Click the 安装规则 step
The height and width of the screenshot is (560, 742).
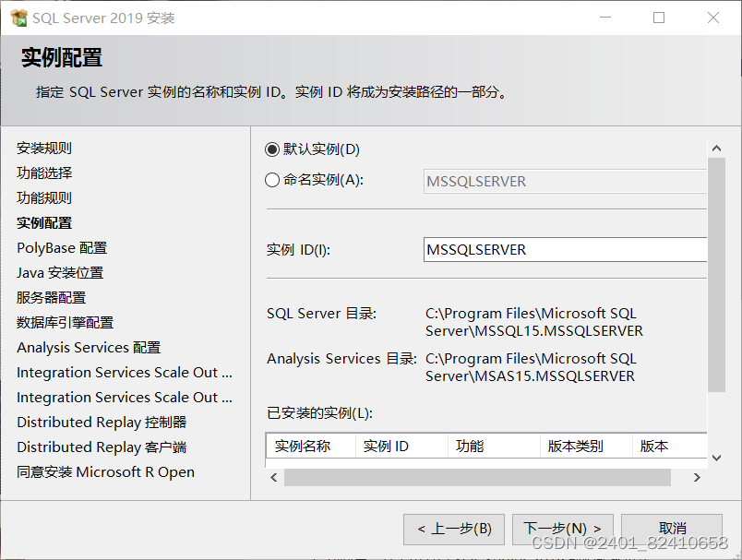coord(44,148)
